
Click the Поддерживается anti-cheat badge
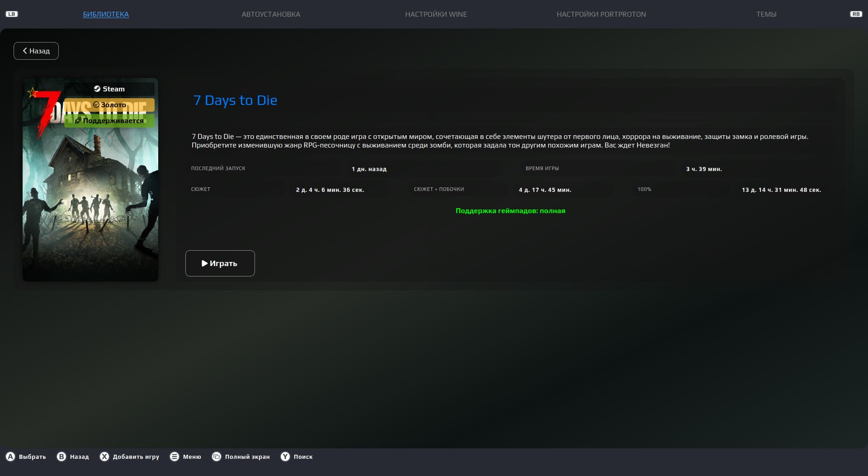click(109, 121)
